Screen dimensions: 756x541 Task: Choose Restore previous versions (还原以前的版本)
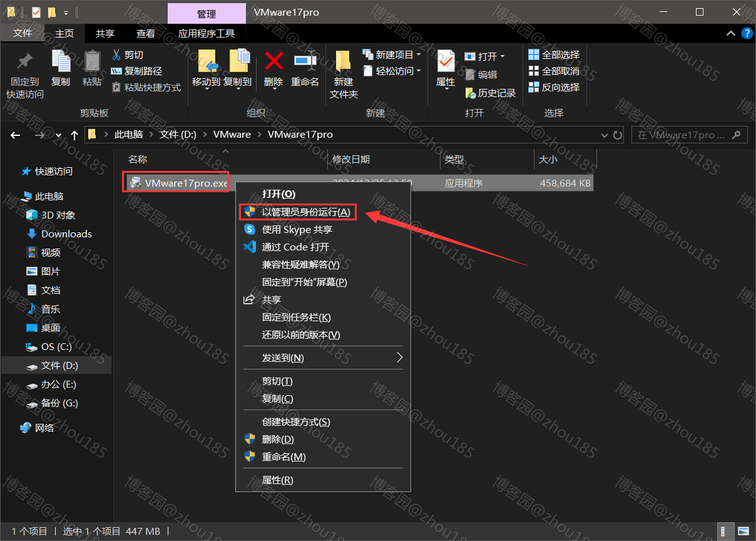(323, 334)
